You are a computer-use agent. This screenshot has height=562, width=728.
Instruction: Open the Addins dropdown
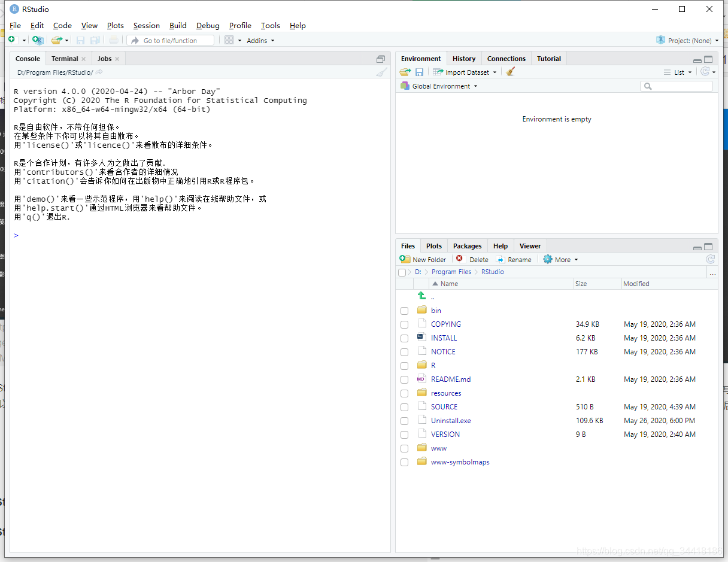coord(260,41)
